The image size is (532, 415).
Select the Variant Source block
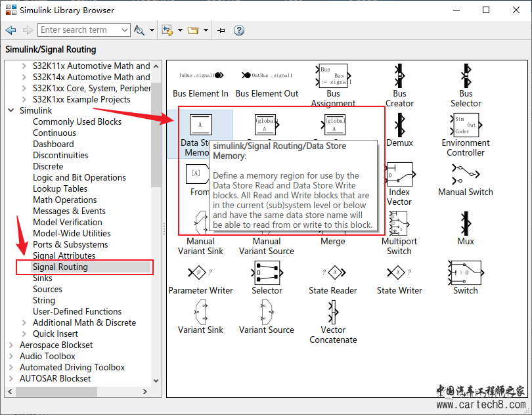267,317
